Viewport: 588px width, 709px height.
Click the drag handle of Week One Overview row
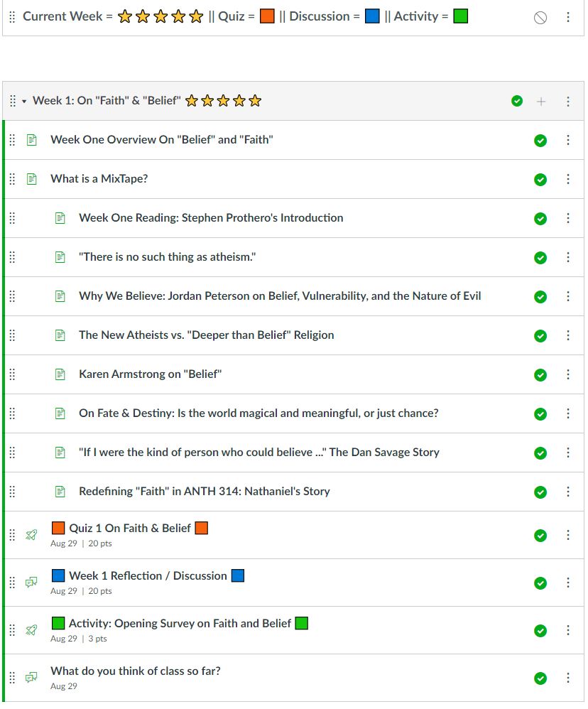tap(12, 140)
